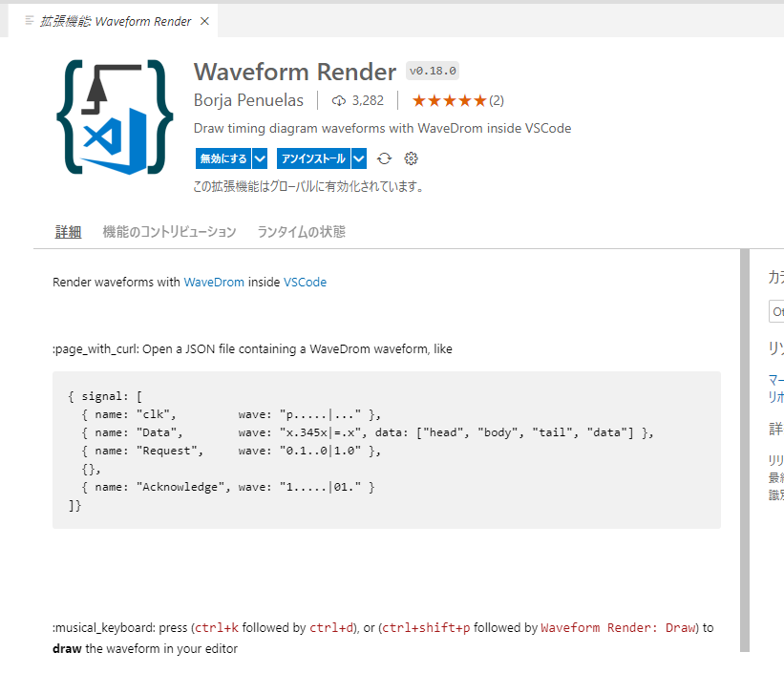The width and height of the screenshot is (784, 673).
Task: Click the version label v0.18.0
Action: 433,71
